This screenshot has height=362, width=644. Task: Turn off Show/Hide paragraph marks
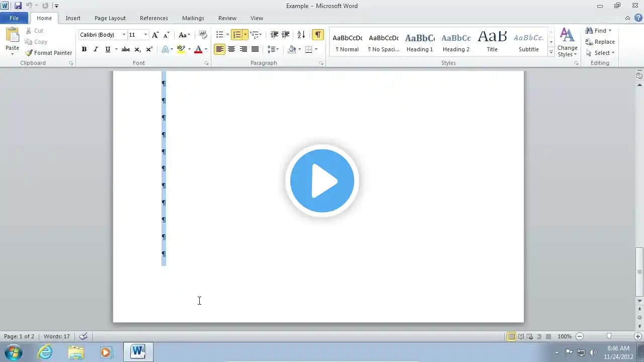317,35
